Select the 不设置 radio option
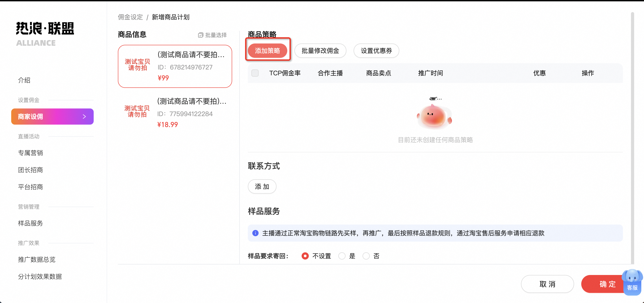Image resolution: width=644 pixels, height=303 pixels. click(305, 256)
